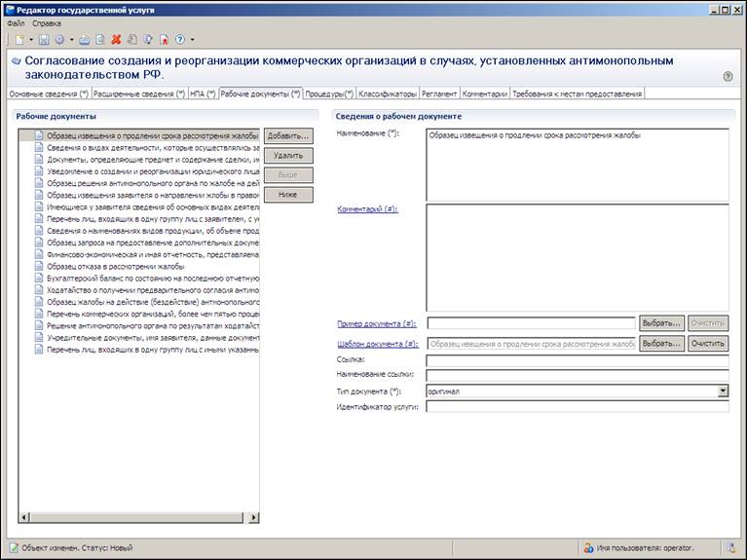This screenshot has height=560, width=747.
Task: Click the document refresh toolbar icon
Action: (x=131, y=40)
